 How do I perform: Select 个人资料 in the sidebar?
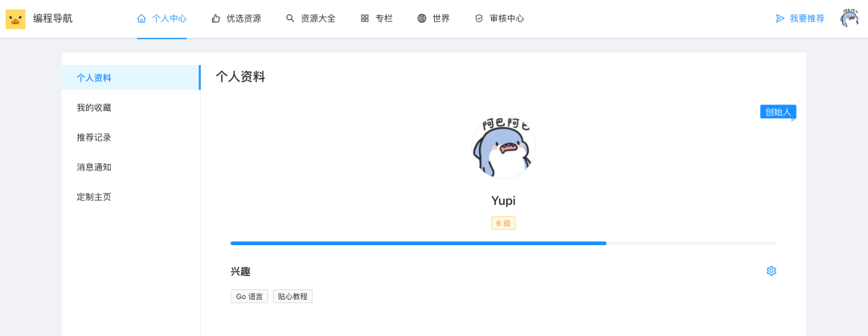click(131, 77)
